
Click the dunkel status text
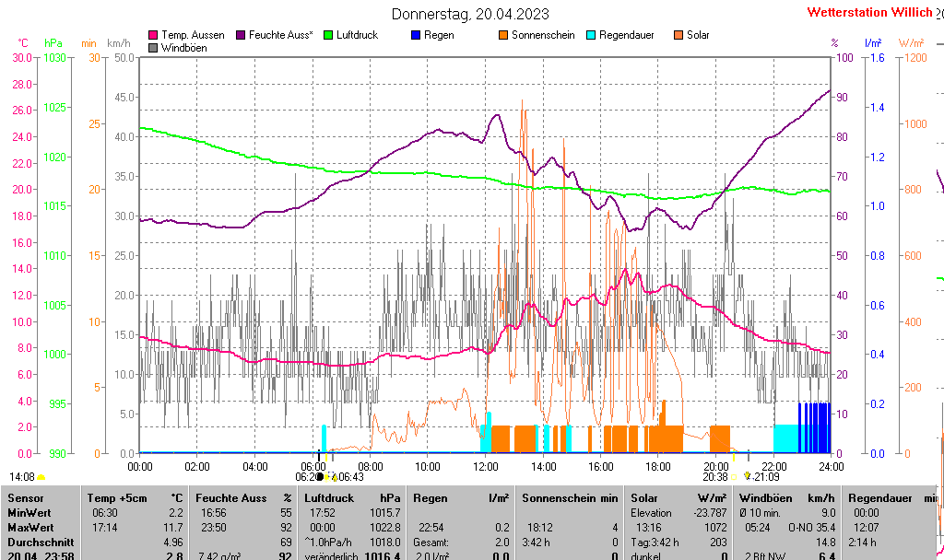646,555
